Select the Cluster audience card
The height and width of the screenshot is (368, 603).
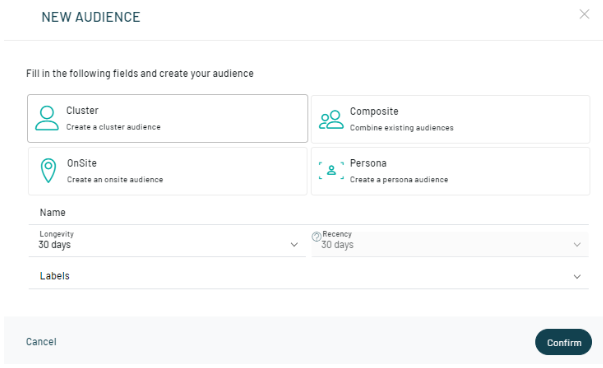coord(168,118)
